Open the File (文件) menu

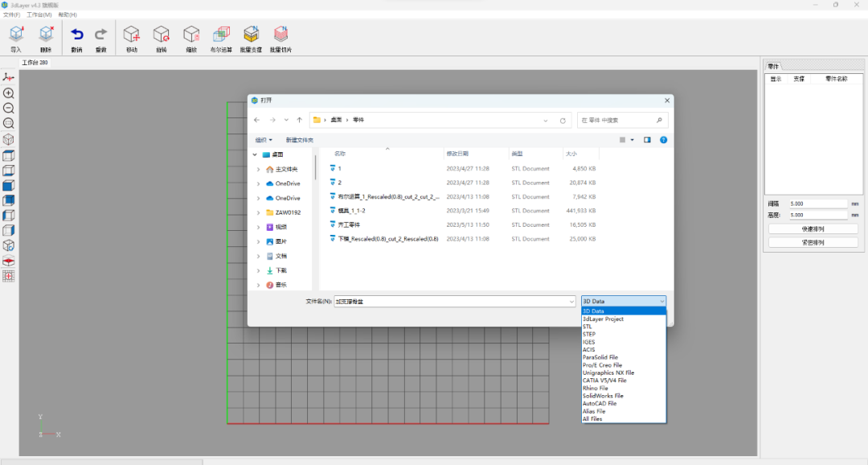click(x=11, y=15)
